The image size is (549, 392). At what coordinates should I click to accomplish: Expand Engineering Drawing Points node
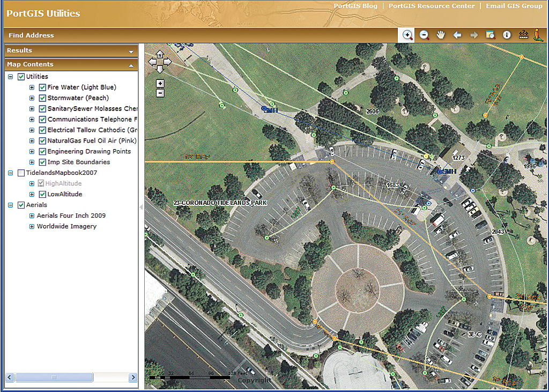click(x=32, y=152)
